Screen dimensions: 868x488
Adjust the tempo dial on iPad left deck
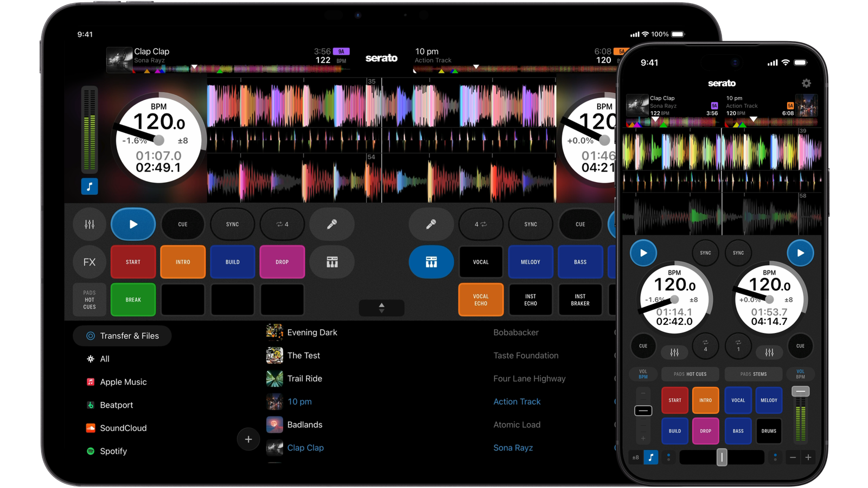pos(158,140)
